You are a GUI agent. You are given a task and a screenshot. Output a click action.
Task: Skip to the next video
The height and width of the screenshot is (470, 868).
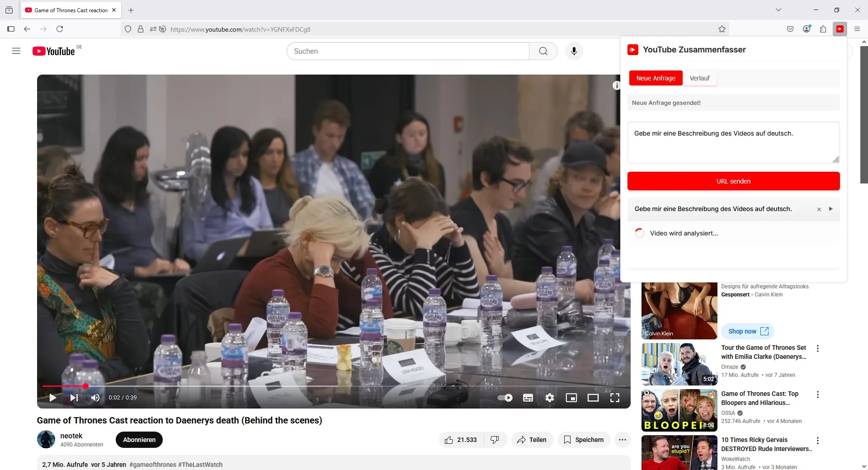[74, 398]
